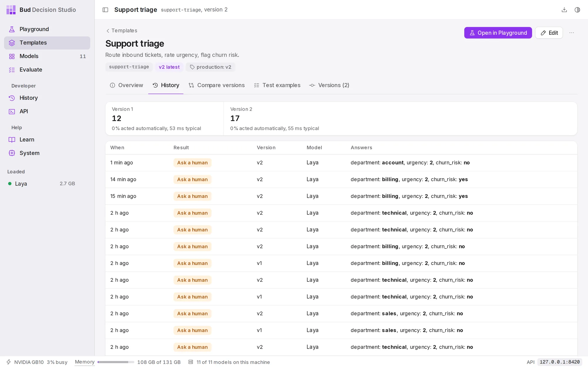Screen dimensions: 588x368
Task: Click the support-triage slug chip
Action: (129, 67)
